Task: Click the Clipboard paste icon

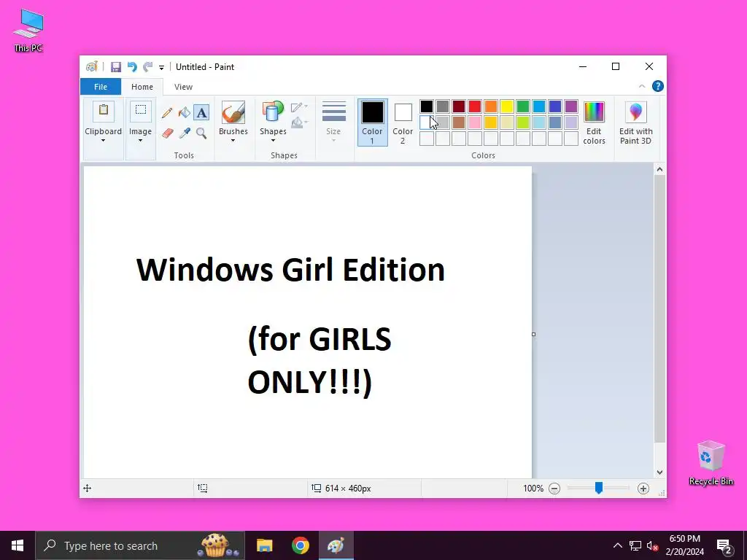Action: pyautogui.click(x=104, y=112)
